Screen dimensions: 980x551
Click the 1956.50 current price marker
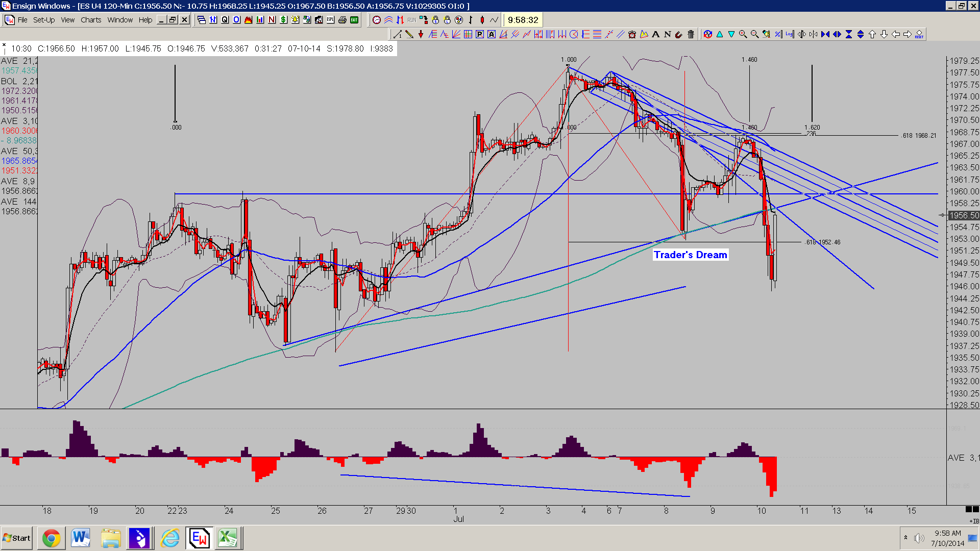coord(964,215)
